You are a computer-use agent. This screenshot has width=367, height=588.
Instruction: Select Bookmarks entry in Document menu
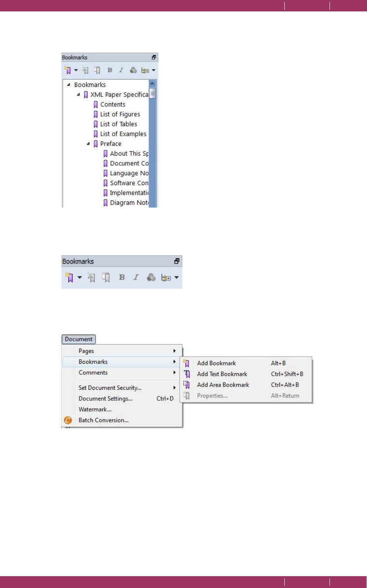[122, 362]
